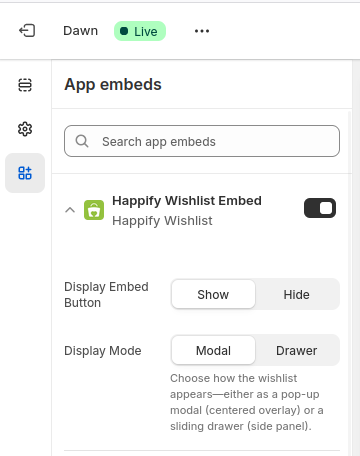Screen dimensions: 360x456
Task: Select Show for Display Embed Button
Action: [213, 294]
